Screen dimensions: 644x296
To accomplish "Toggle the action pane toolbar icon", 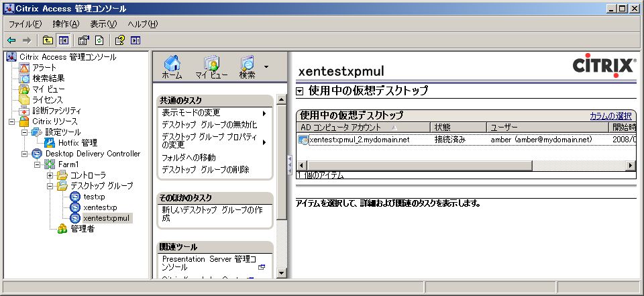I will [135, 40].
